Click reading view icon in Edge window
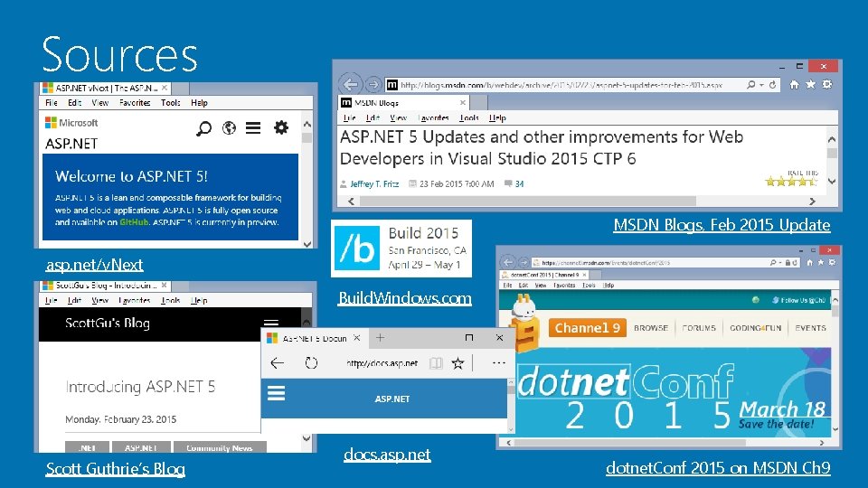The image size is (868, 488). [436, 363]
